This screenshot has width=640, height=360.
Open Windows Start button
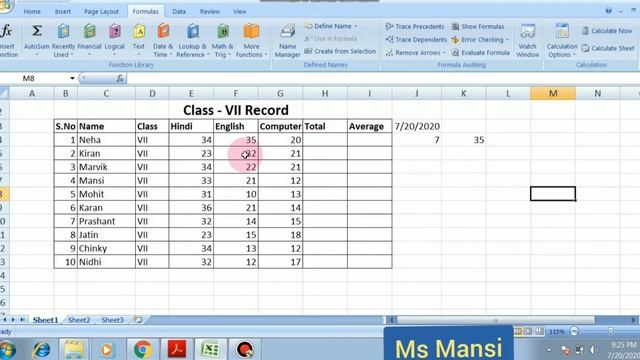click(7, 350)
